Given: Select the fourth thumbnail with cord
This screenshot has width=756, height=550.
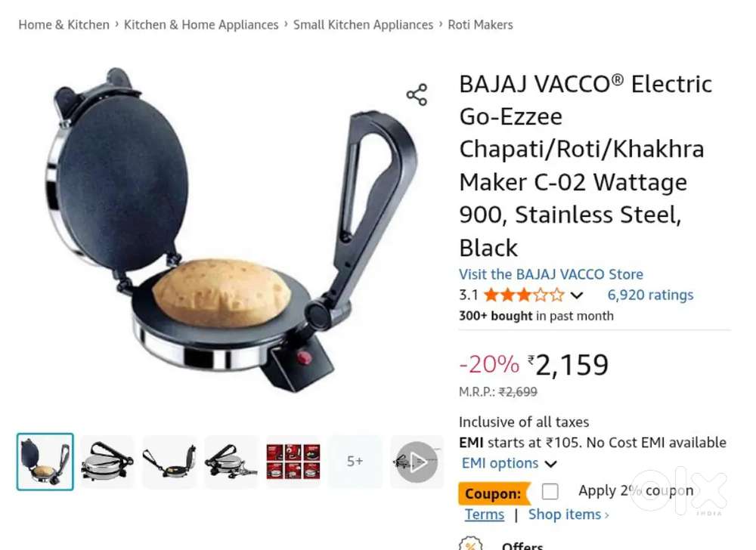Looking at the screenshot, I should tap(231, 462).
